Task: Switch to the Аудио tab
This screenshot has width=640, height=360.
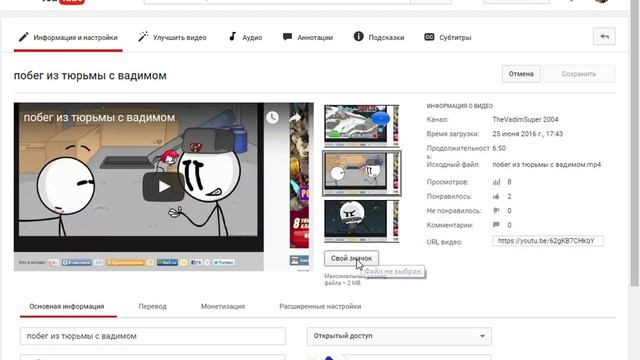Action: point(245,38)
